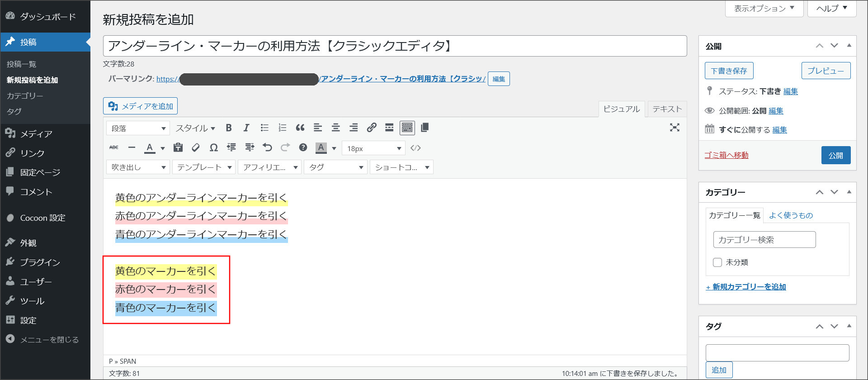
Task: Insert the Read More tag
Action: point(389,128)
